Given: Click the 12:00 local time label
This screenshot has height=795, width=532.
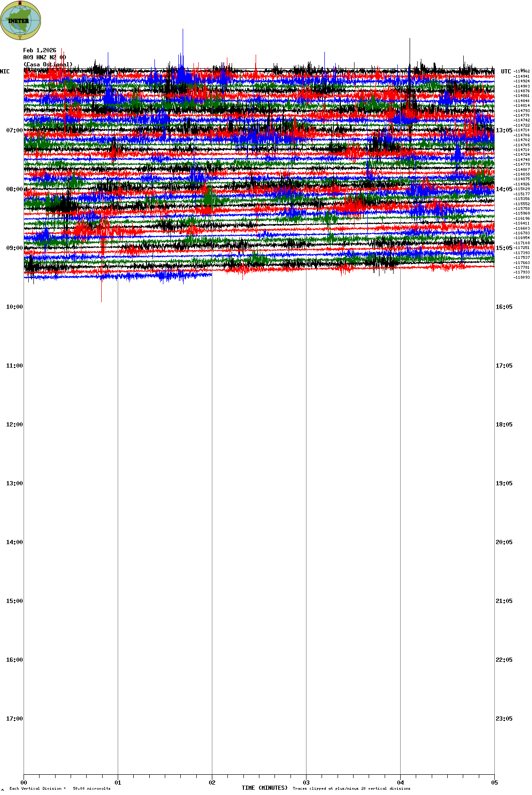Looking at the screenshot, I should pos(14,425).
